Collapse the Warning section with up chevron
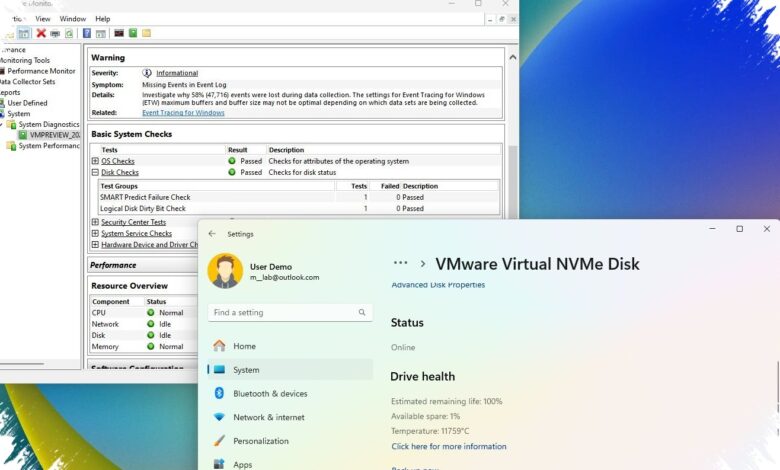780x470 pixels. click(512, 57)
